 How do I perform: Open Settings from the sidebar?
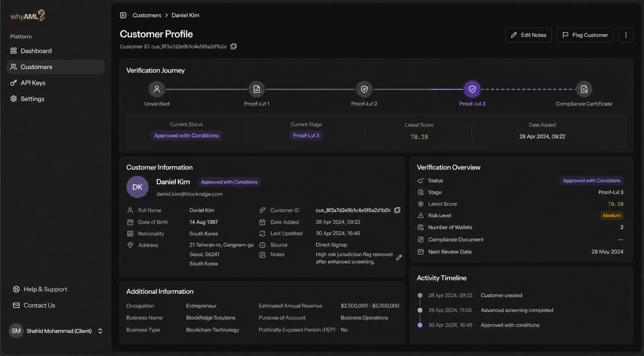coord(55,99)
